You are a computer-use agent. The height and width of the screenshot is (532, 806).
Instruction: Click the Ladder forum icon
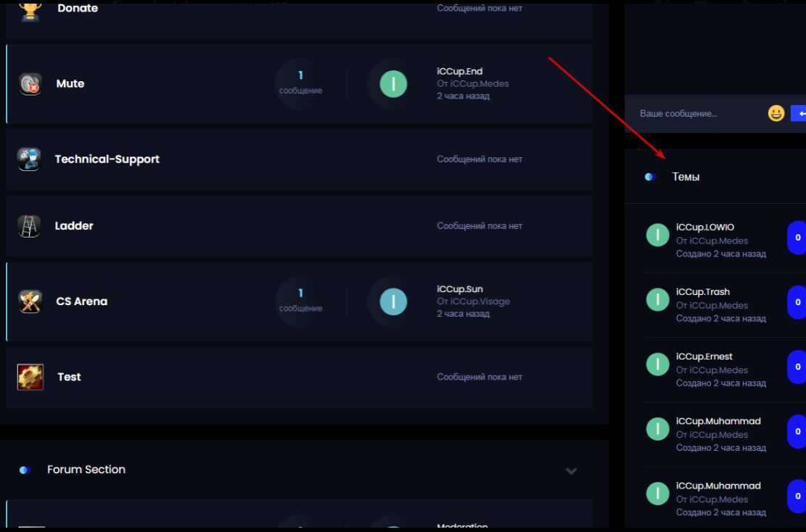[x=29, y=226]
